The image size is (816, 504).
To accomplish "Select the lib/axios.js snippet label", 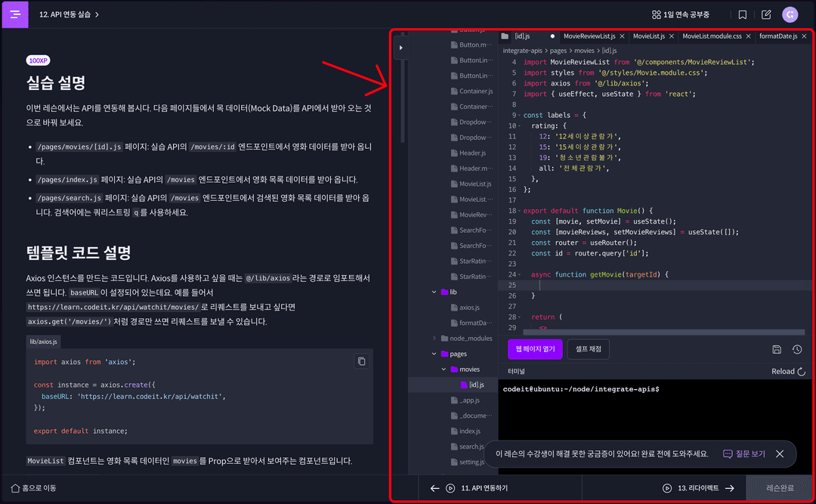I will tap(43, 342).
